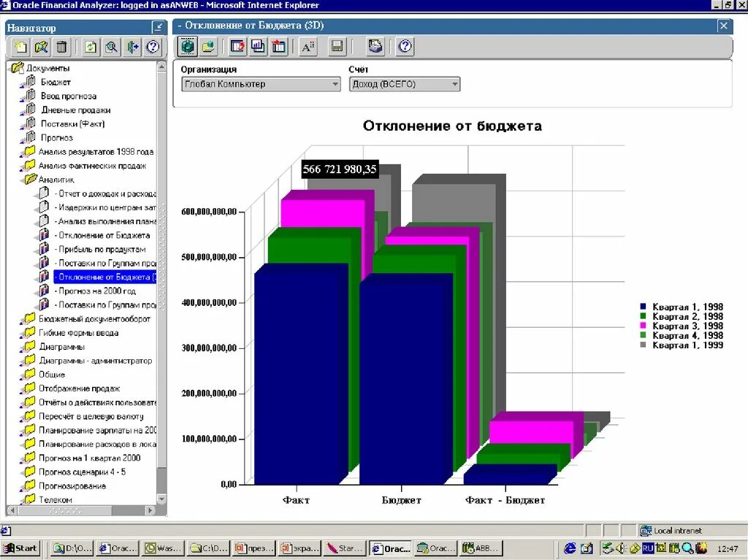Click the Navigator vertical scrollbar up arrow
The image size is (748, 560).
click(x=161, y=66)
